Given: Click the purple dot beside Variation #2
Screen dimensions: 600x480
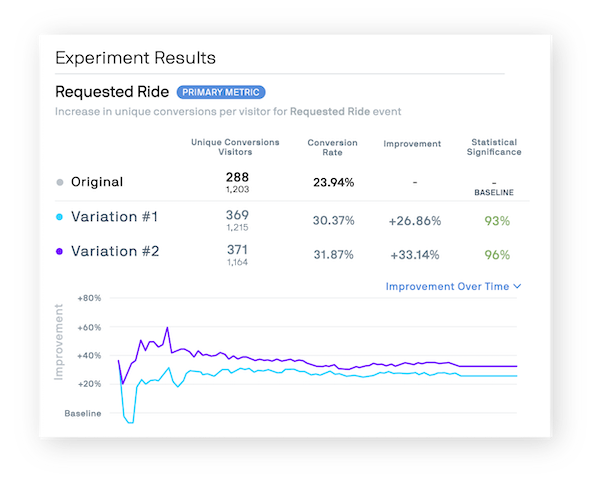Looking at the screenshot, I should [x=59, y=251].
